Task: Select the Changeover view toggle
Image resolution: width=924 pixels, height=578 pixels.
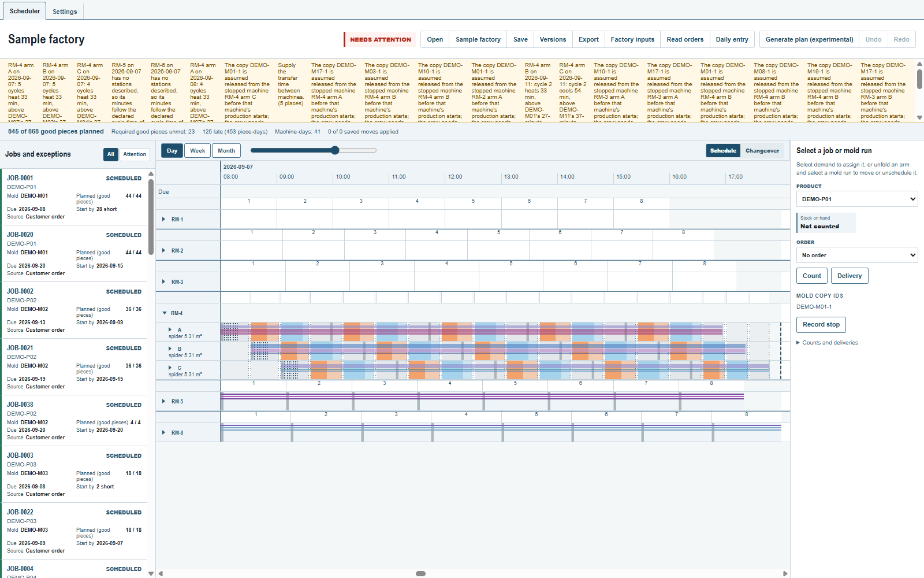Action: pyautogui.click(x=762, y=151)
